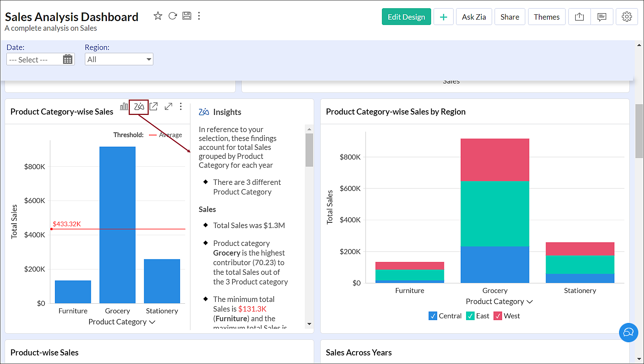This screenshot has width=644, height=364.
Task: Click the refresh dashboard icon
Action: tap(173, 16)
